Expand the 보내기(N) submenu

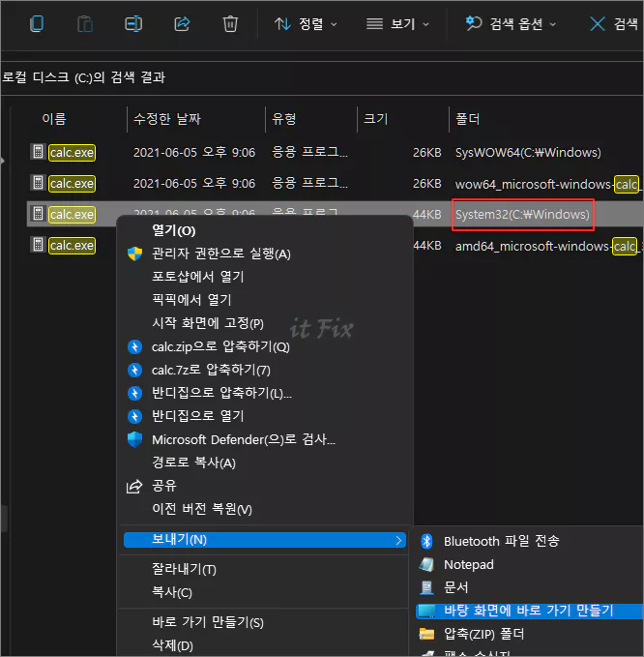[265, 540]
